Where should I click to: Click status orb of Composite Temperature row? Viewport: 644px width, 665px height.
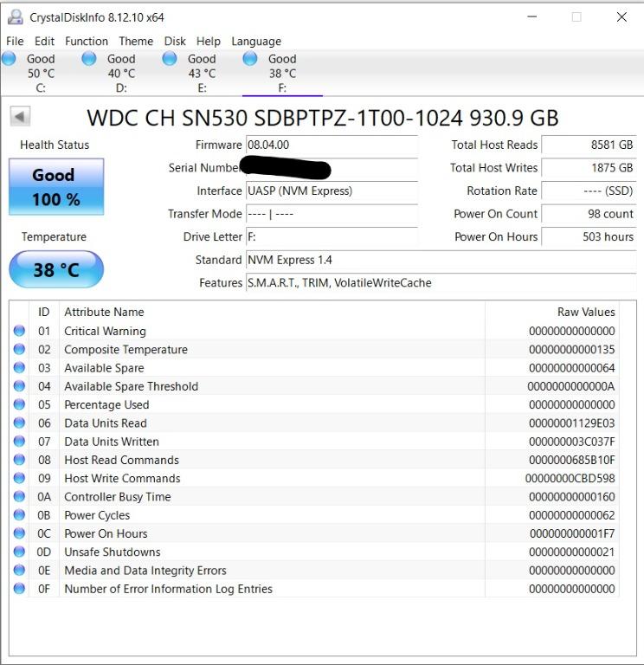coord(19,349)
